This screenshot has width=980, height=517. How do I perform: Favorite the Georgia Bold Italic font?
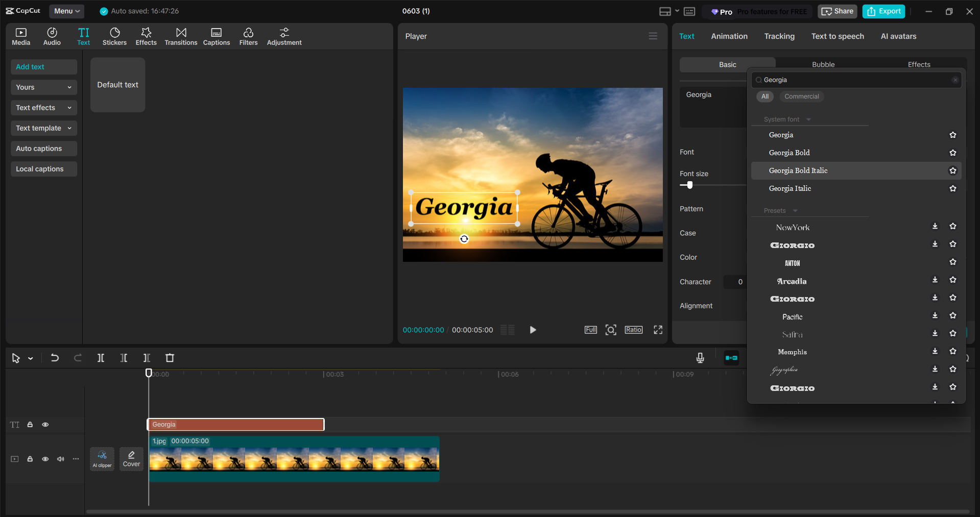tap(953, 170)
